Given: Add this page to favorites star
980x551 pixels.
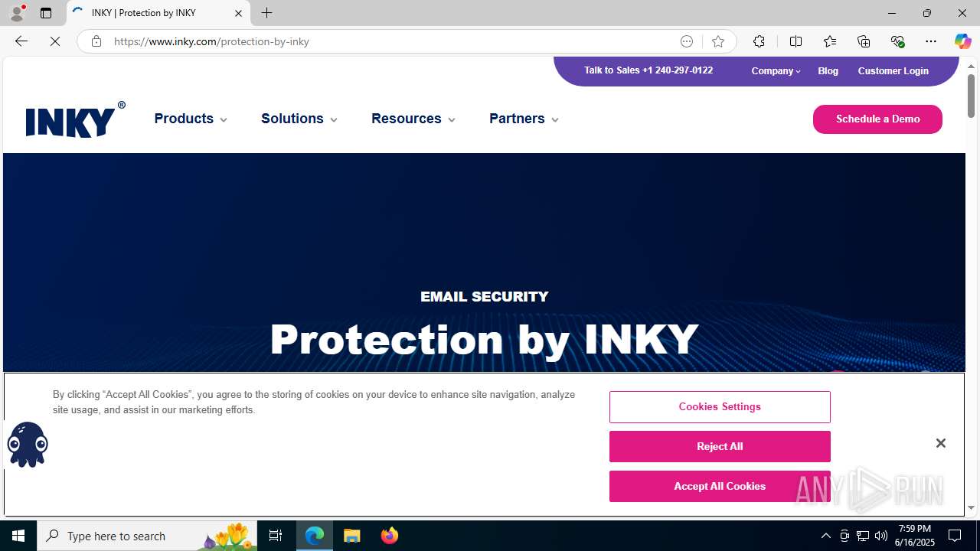Looking at the screenshot, I should pyautogui.click(x=717, y=41).
